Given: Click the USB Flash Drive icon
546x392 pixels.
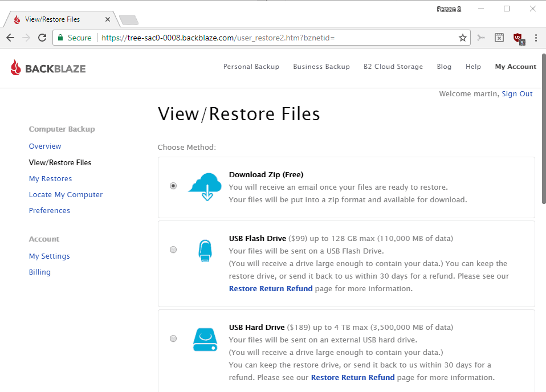Looking at the screenshot, I should click(x=205, y=250).
